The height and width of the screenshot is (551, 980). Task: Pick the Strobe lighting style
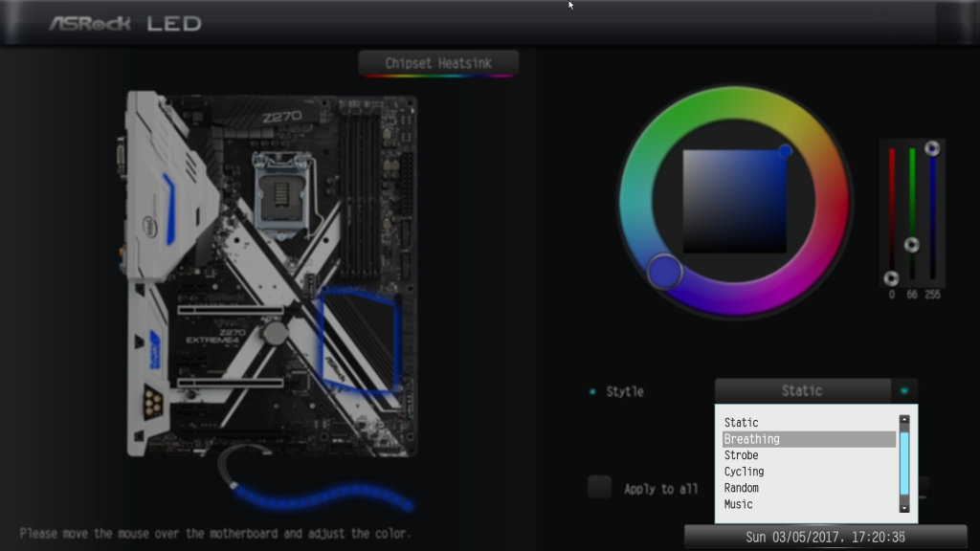809,455
